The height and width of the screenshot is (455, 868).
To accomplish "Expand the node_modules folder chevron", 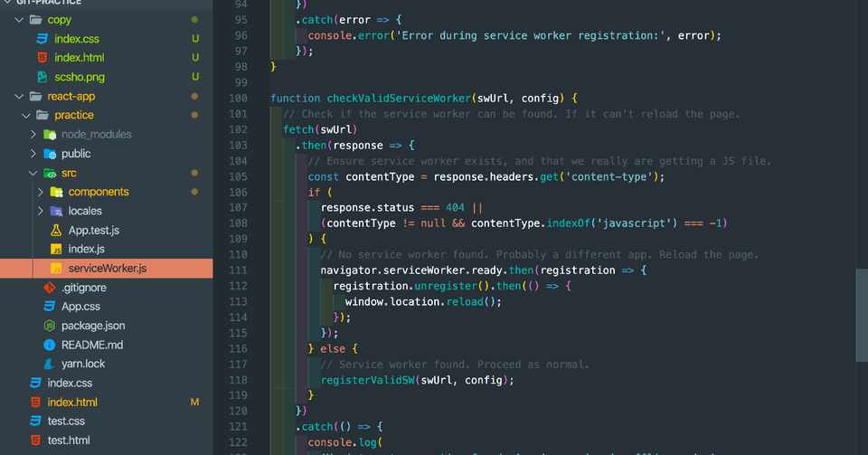I will (x=33, y=135).
